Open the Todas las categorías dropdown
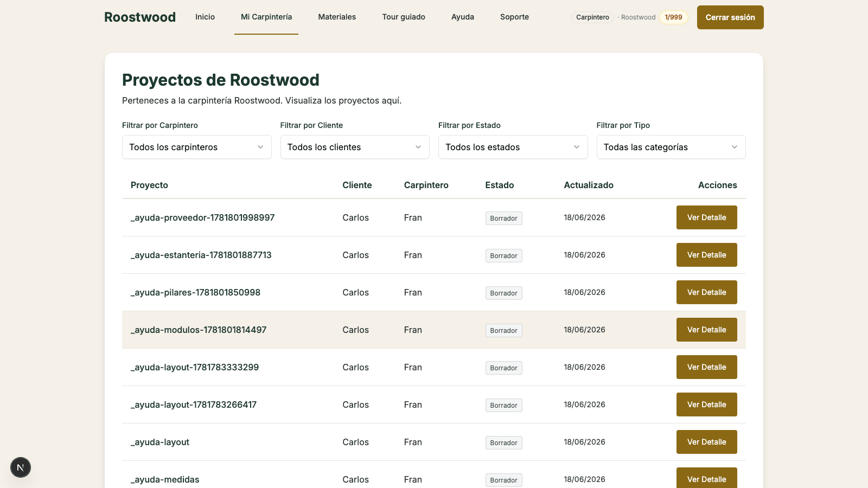This screenshot has width=868, height=488. click(671, 147)
